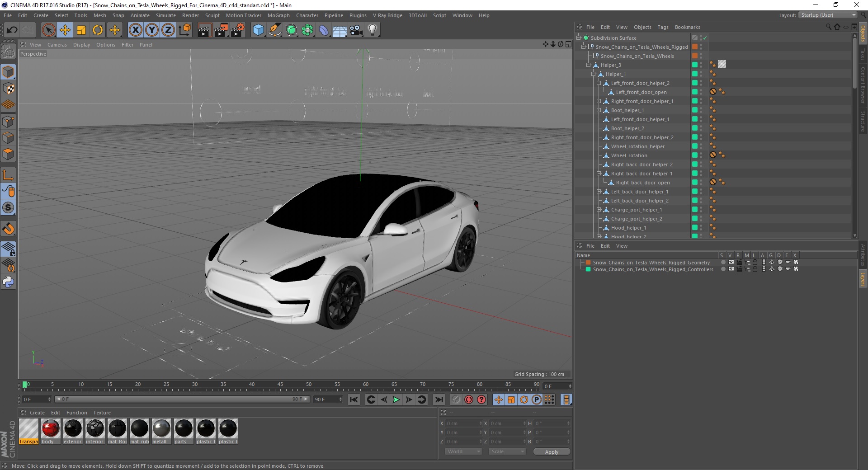Viewport: 868px width, 470px height.
Task: Open the spline Pen tool
Action: coord(274,30)
